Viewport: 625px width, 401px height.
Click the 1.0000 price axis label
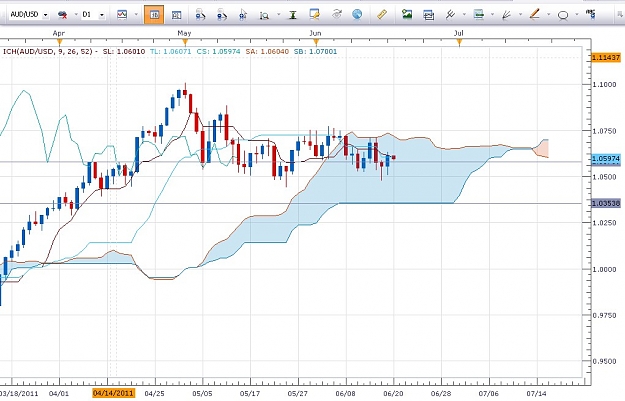click(605, 269)
